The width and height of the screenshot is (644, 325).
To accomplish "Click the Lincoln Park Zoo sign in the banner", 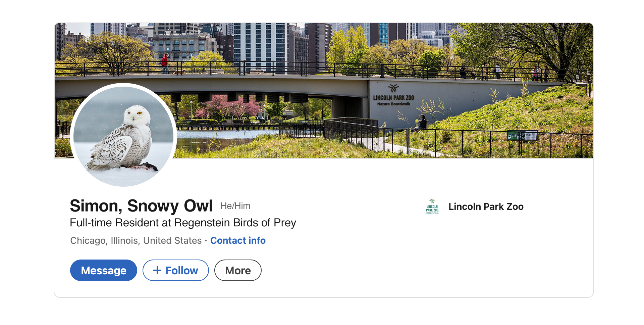I will pyautogui.click(x=393, y=100).
